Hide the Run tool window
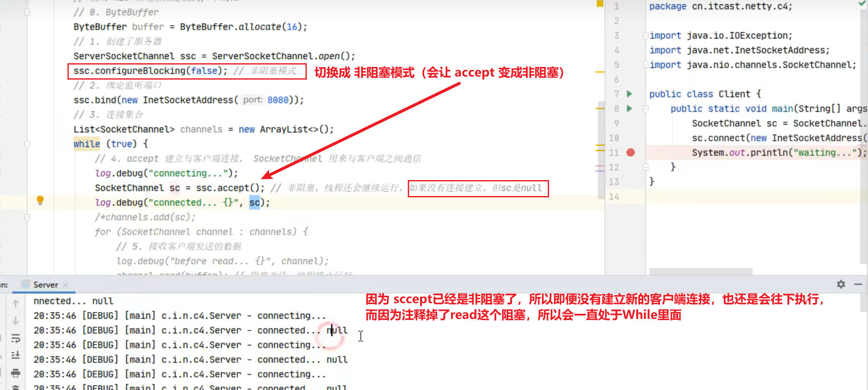 tap(858, 284)
